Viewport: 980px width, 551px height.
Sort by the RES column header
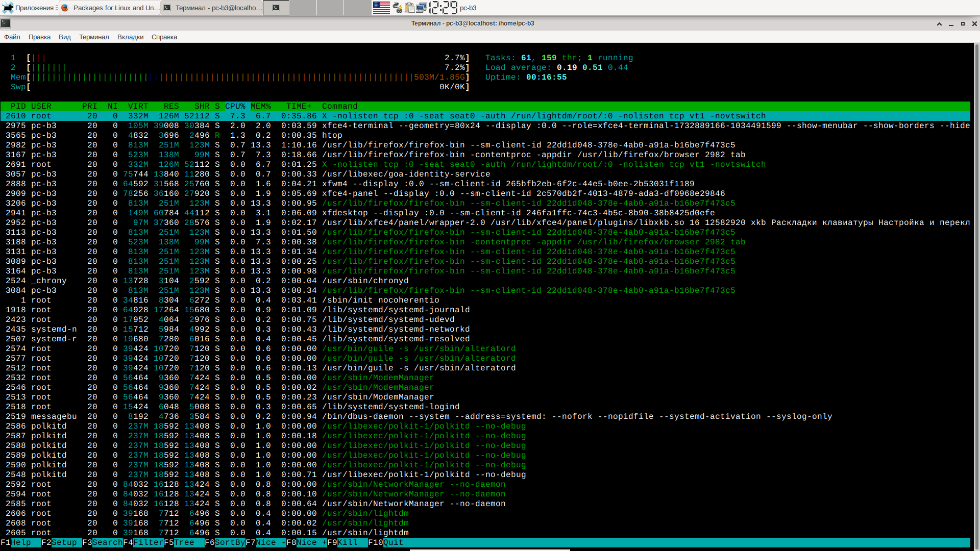[171, 106]
